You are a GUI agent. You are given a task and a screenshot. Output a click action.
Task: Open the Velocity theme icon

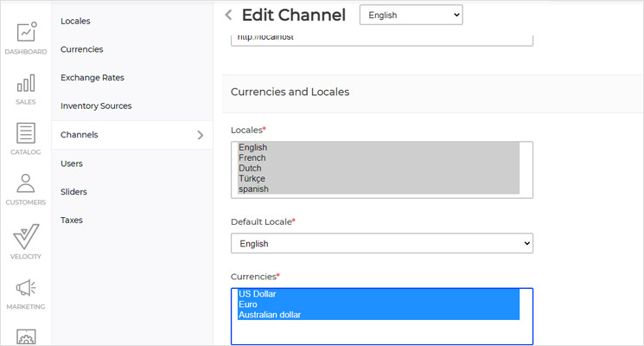point(26,236)
